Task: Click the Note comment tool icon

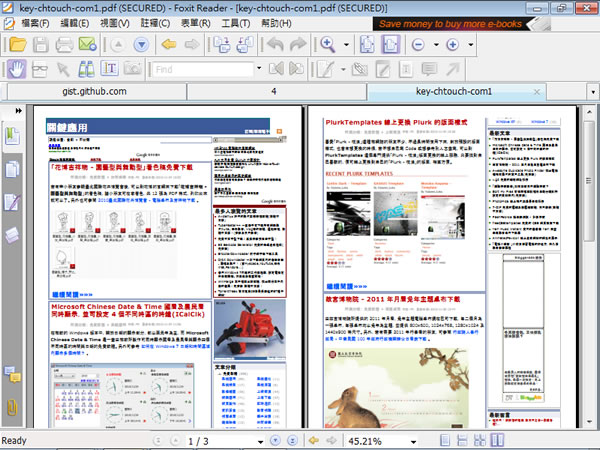Action: point(429,69)
